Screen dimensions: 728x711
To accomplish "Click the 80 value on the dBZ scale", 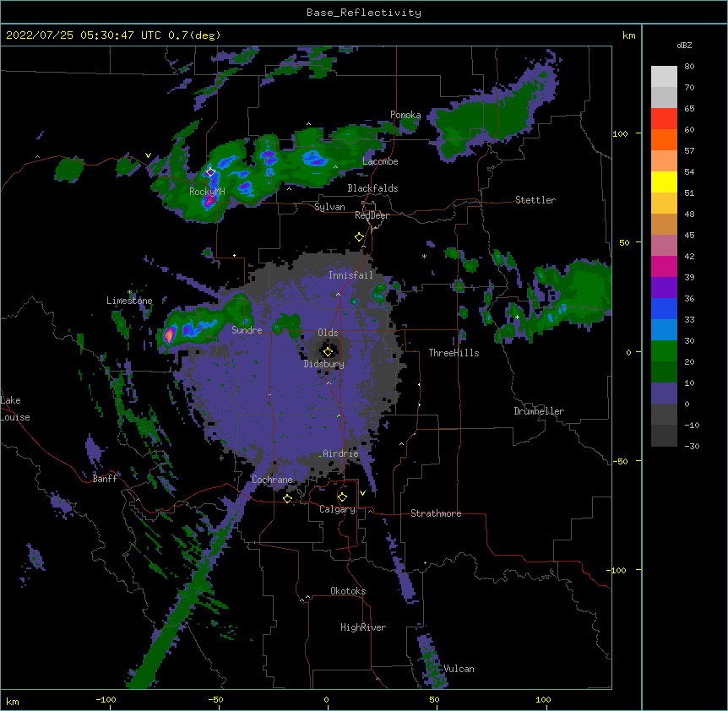I will pyautogui.click(x=689, y=67).
